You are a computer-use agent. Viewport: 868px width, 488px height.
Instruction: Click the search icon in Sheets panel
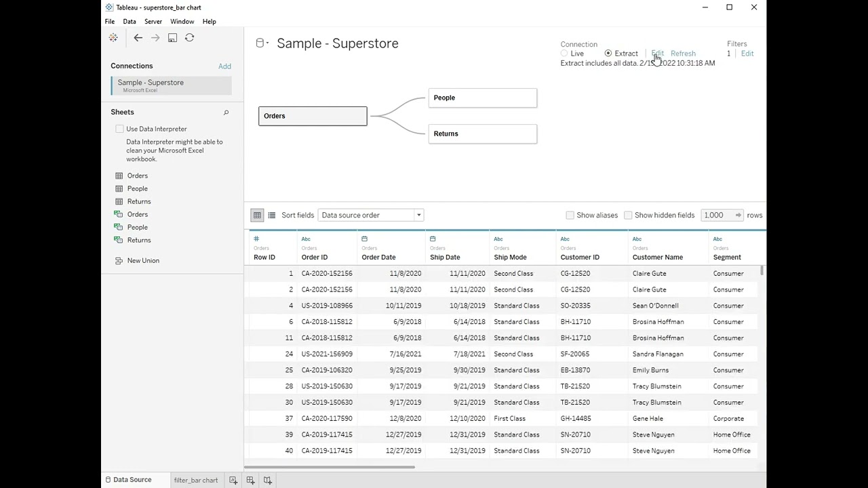[226, 113]
